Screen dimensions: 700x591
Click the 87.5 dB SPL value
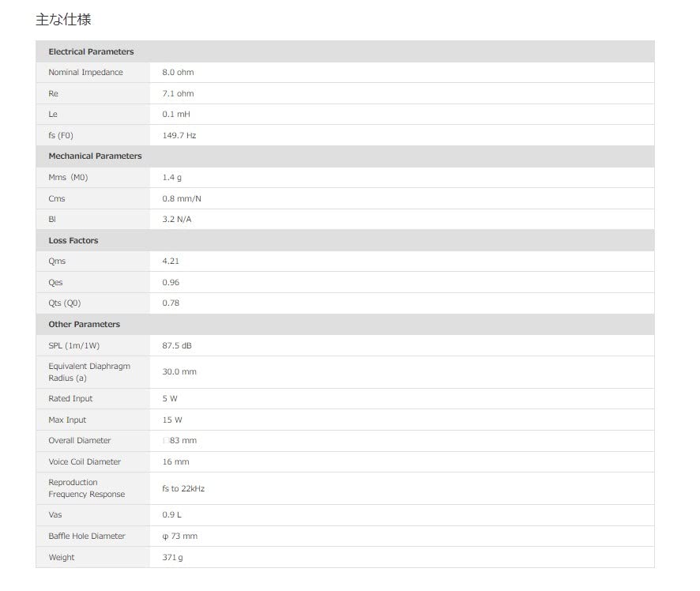pos(177,345)
